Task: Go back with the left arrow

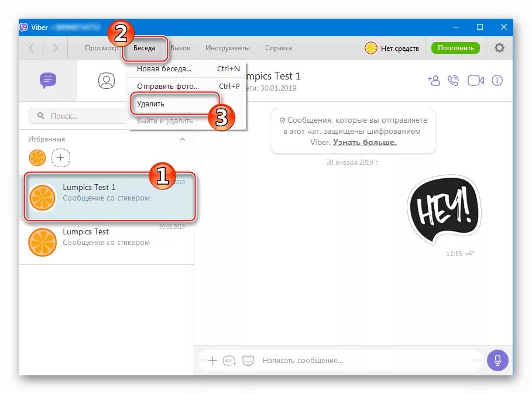Action: [31, 48]
